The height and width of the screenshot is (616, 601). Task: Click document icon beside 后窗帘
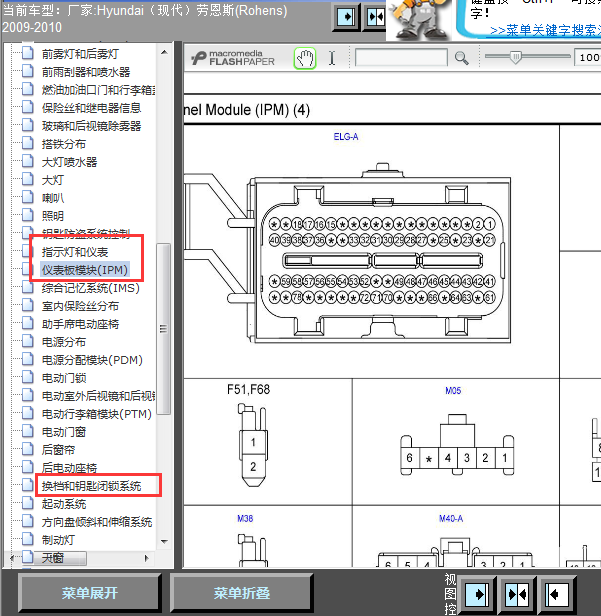click(x=27, y=449)
